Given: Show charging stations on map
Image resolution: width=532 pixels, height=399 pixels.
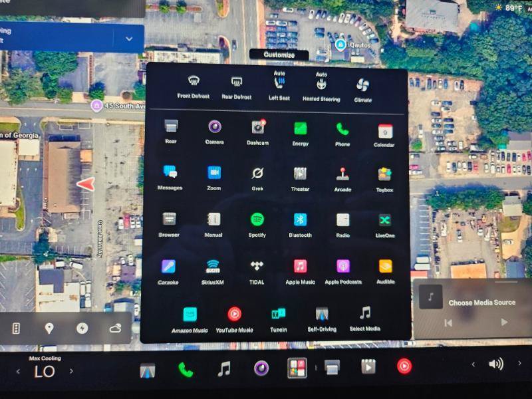Looking at the screenshot, I should coord(82,328).
